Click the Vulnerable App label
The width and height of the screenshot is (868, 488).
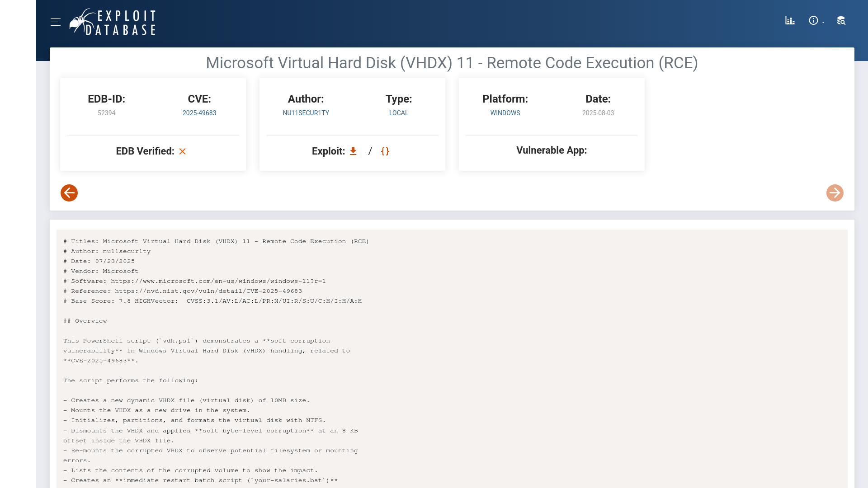552,150
